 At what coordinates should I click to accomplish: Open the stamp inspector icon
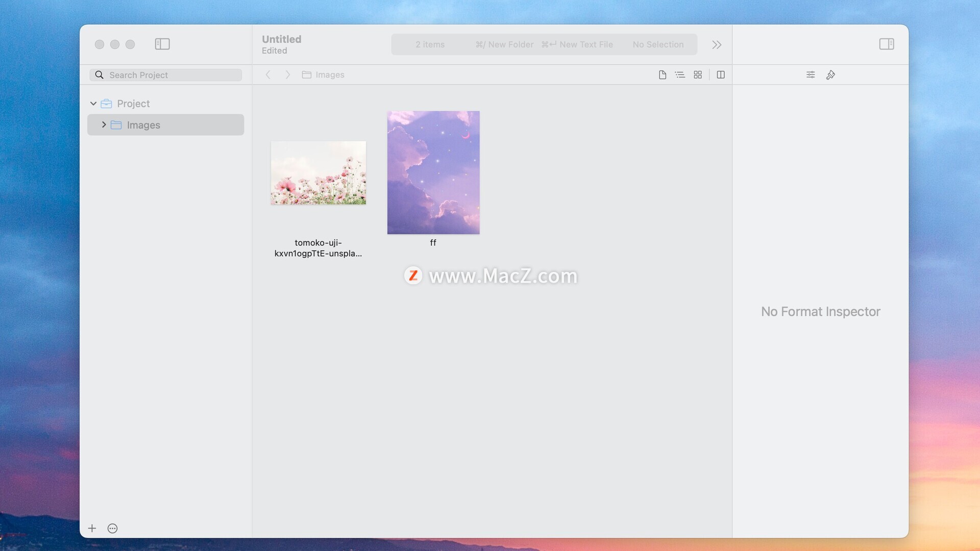[x=830, y=75]
